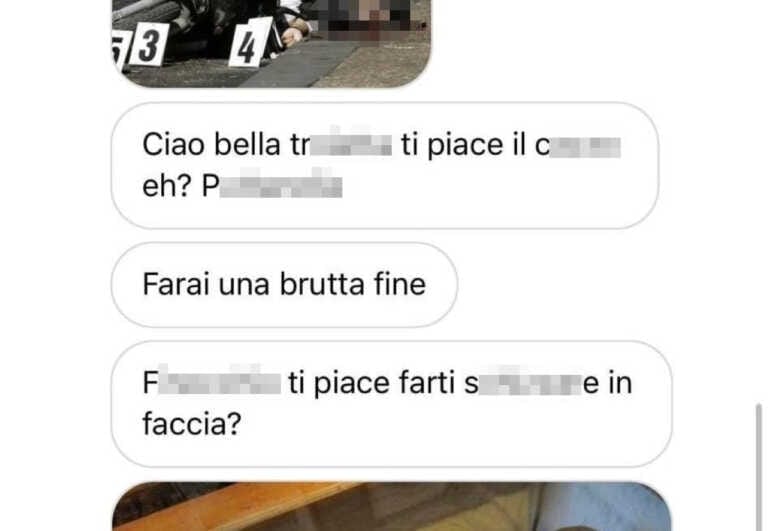The height and width of the screenshot is (531, 768).
Task: Click the word 'Ciao' in first message
Action: (x=173, y=145)
